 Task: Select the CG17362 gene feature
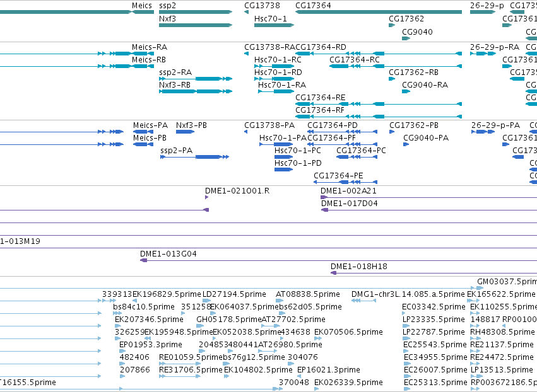click(392, 25)
